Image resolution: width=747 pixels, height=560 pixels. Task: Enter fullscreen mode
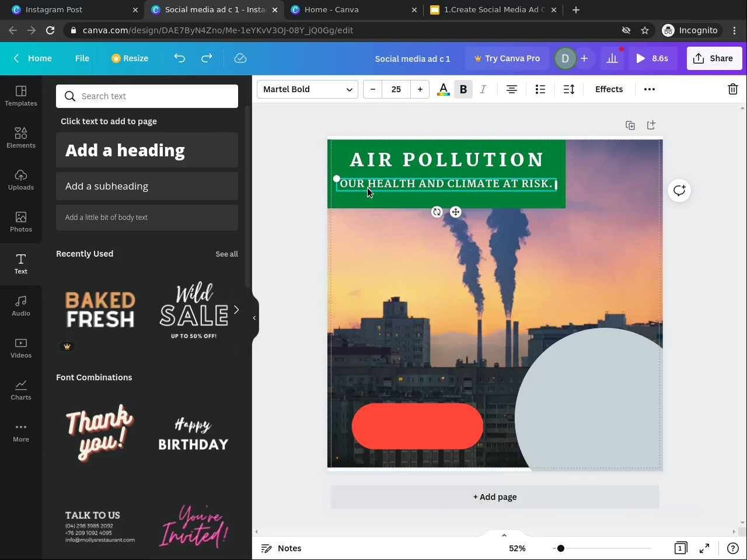pos(704,548)
